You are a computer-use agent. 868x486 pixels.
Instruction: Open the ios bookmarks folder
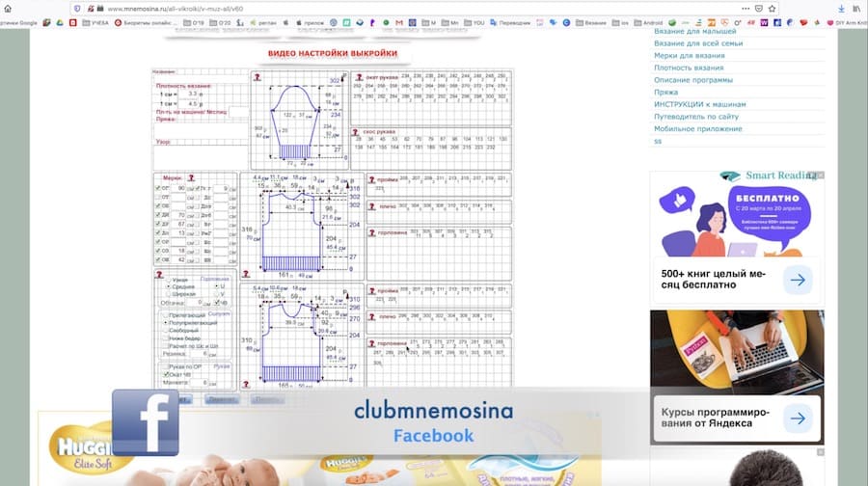620,23
